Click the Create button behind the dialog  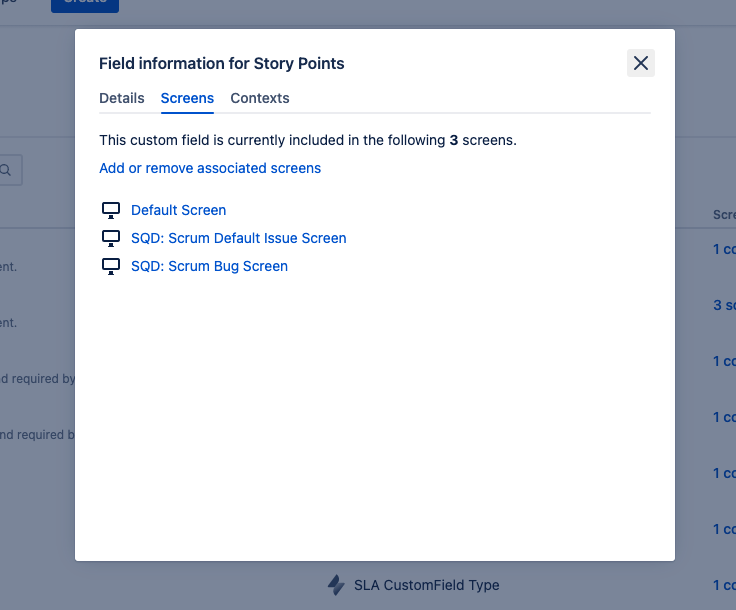click(x=85, y=4)
